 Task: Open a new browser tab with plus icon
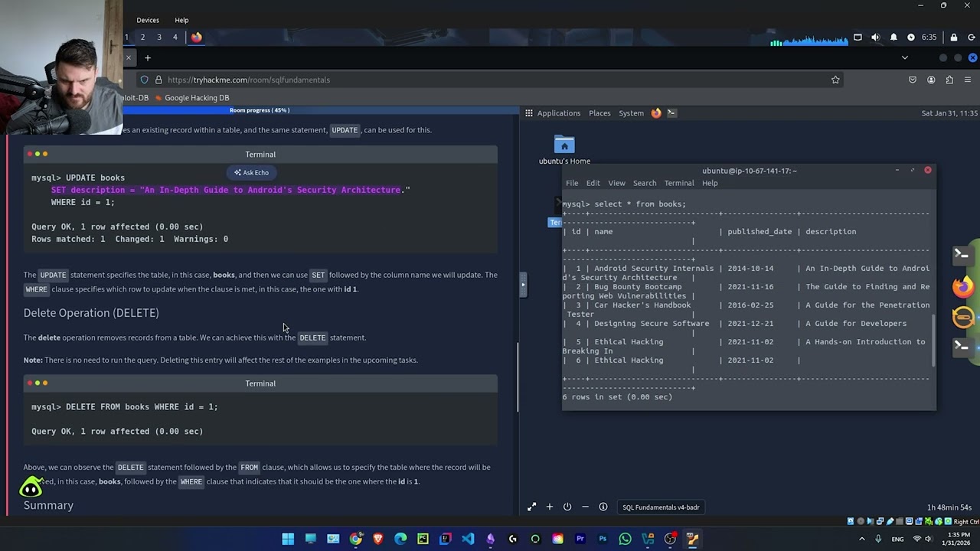click(148, 57)
